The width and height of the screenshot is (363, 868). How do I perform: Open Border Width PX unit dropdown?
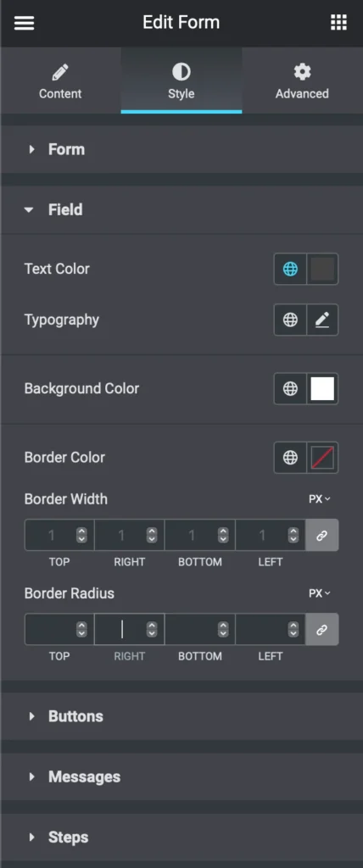[320, 498]
